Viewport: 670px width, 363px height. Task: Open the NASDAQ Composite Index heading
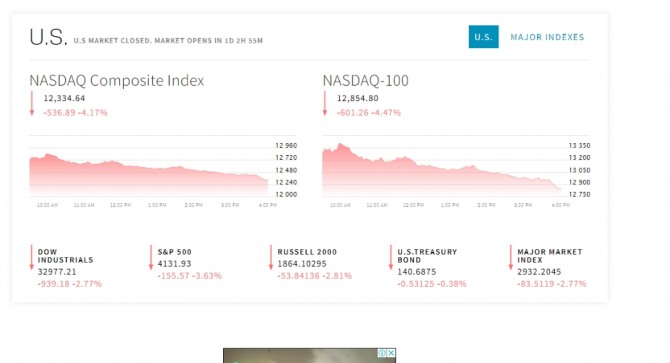[x=117, y=80]
